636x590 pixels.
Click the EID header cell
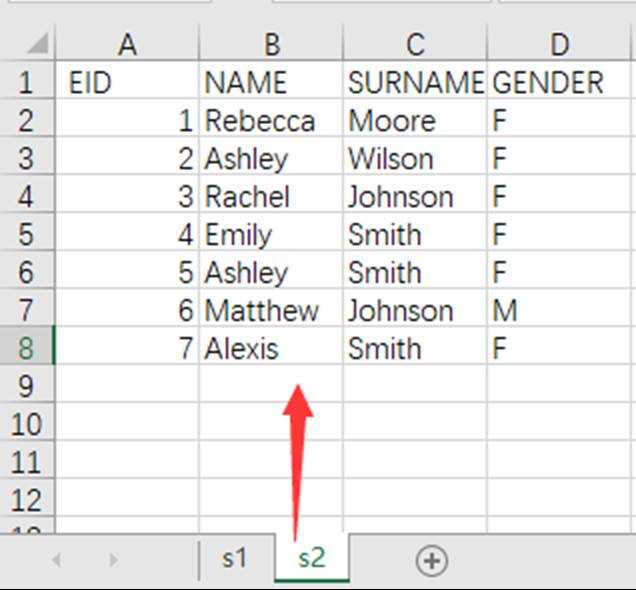(x=127, y=81)
